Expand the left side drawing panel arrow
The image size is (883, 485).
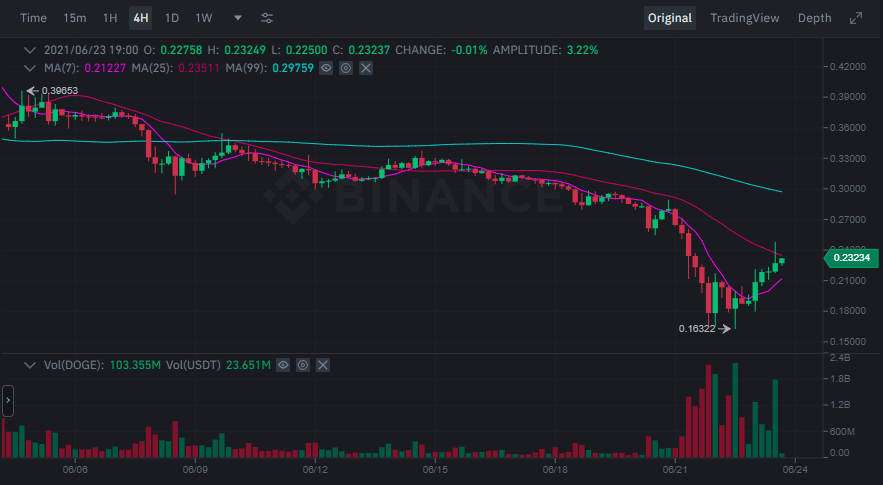8,400
